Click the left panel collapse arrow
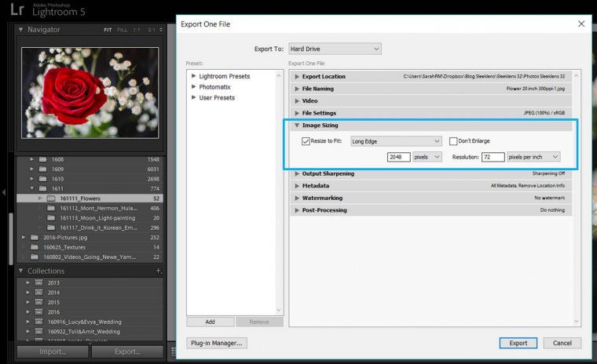 tap(4, 192)
